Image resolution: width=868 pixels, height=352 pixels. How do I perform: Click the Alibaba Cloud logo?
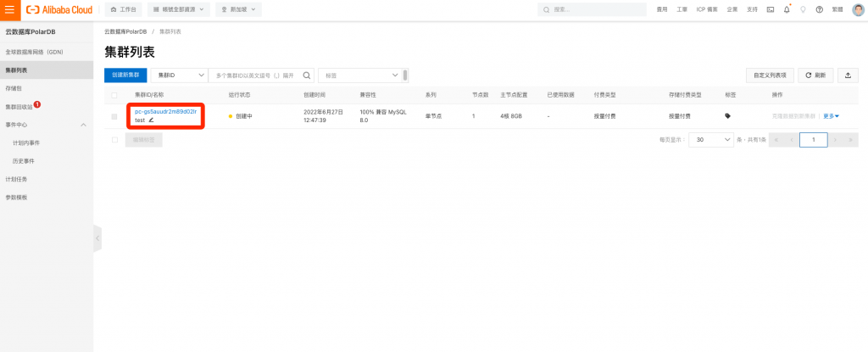pyautogui.click(x=59, y=9)
